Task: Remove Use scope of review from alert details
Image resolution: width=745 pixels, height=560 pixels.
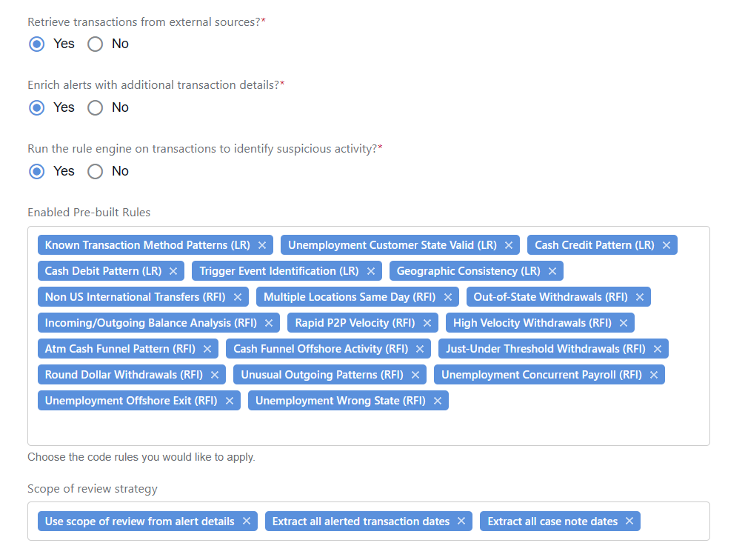Action: tap(247, 521)
